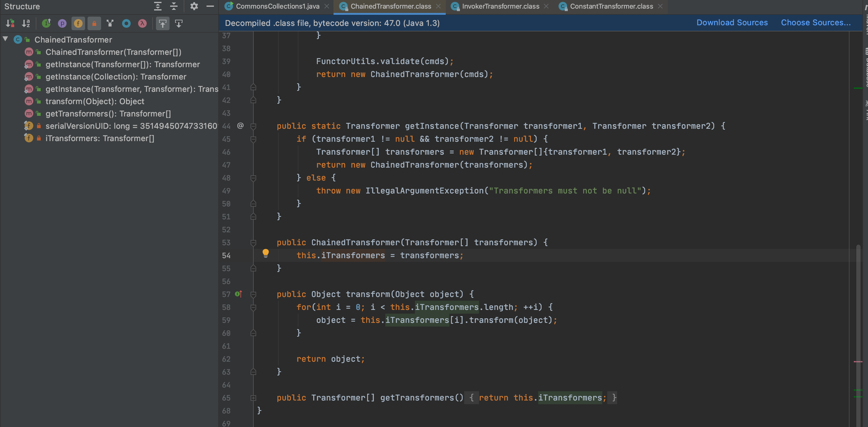Screen dimensions: 868x427
Task: Enable Autoscroll from Source in Structure
Action: pyautogui.click(x=179, y=23)
